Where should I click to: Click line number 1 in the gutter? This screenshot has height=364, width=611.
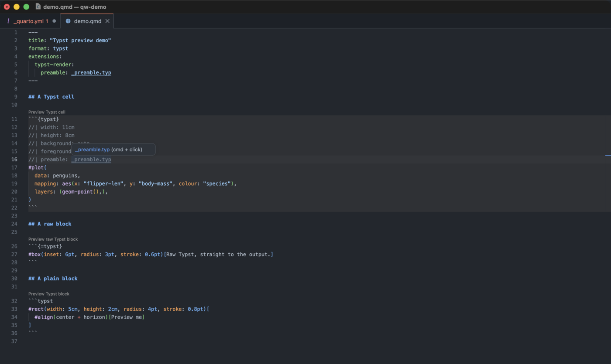(x=16, y=32)
